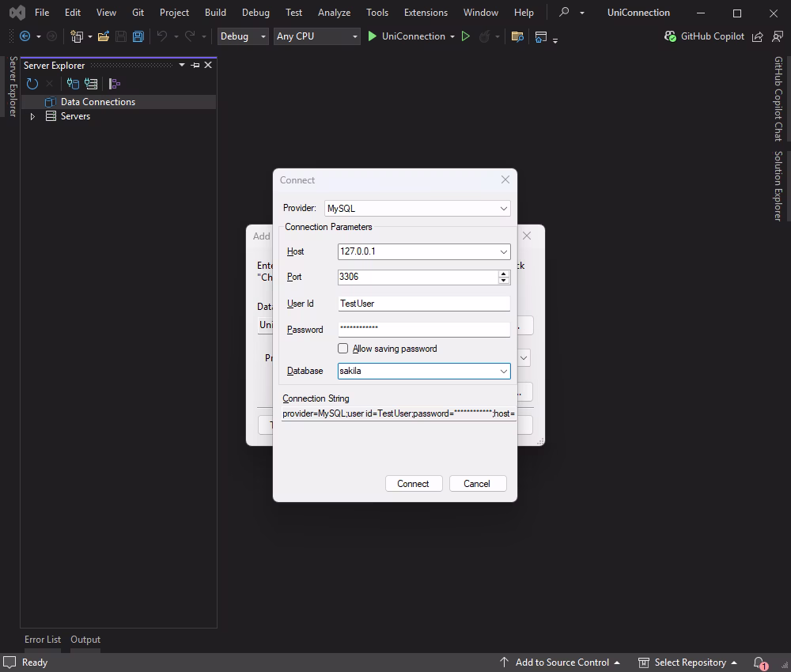Image resolution: width=791 pixels, height=672 pixels.
Task: Click the Navigate Backward toolbar icon
Action: 25,36
